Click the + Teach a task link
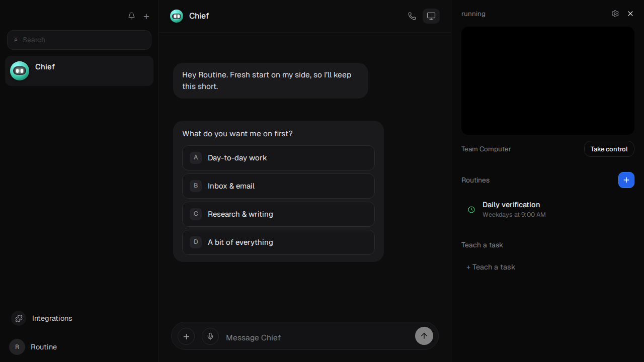The width and height of the screenshot is (644, 362). [x=491, y=267]
